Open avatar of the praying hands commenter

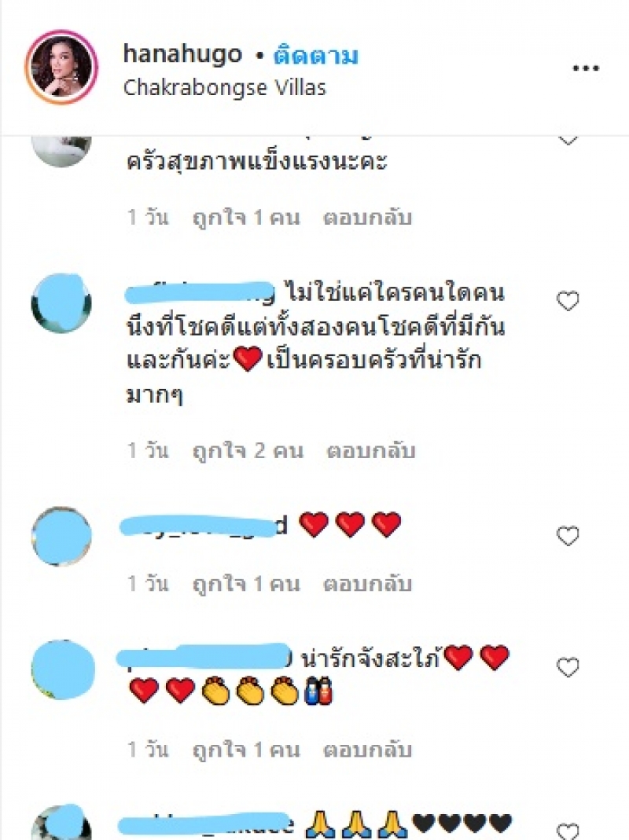click(x=61, y=823)
